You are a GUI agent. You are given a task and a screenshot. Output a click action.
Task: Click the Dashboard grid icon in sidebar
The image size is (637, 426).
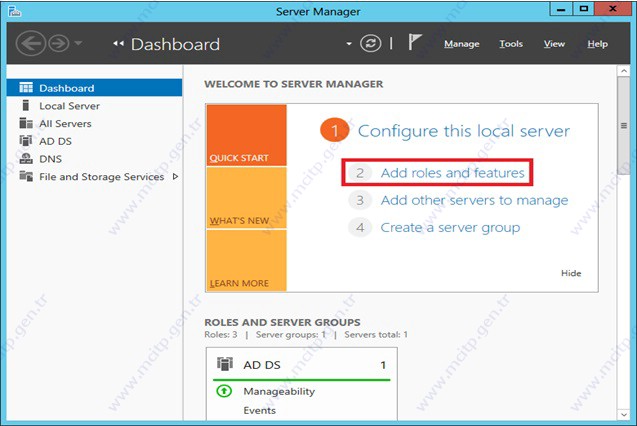[26, 88]
